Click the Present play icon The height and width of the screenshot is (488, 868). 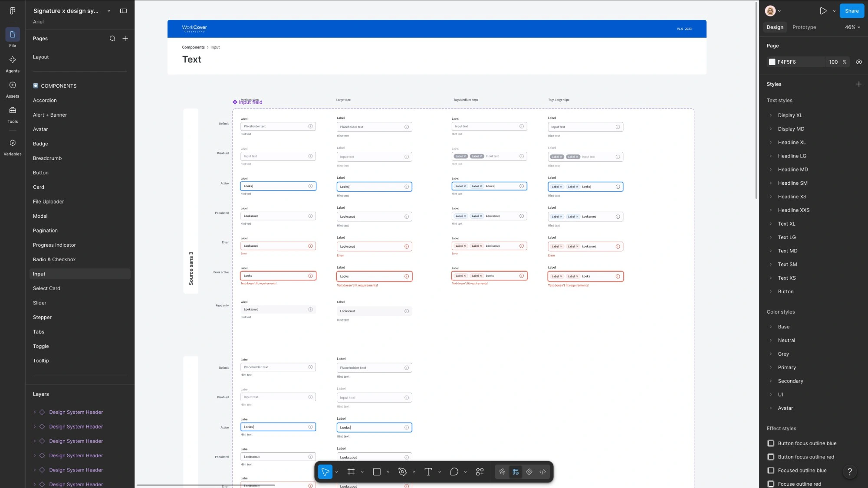(823, 11)
